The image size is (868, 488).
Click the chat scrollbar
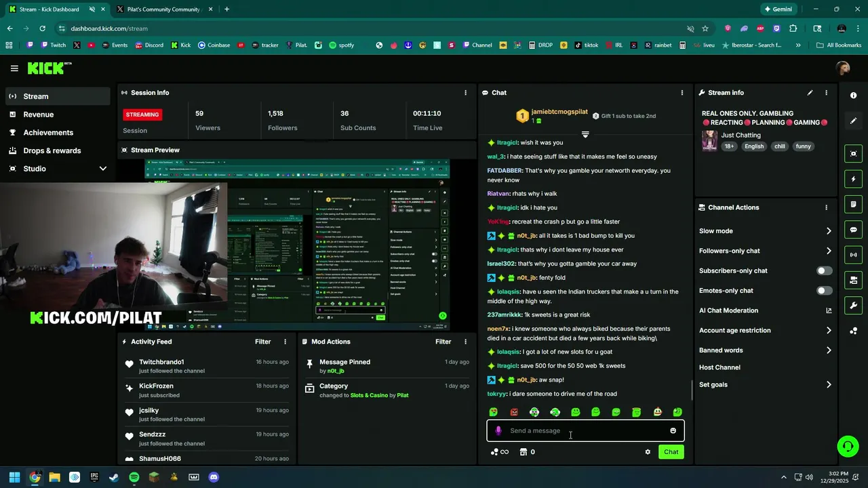692,390
